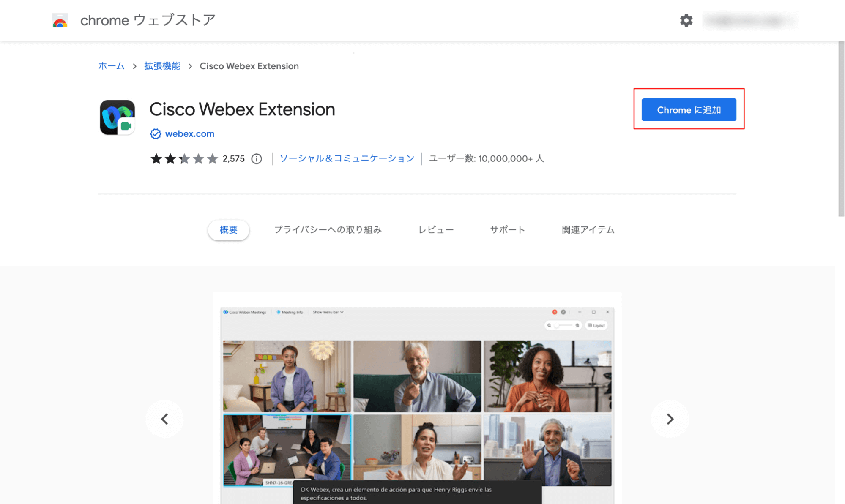Switch to the 関連アイテム tab
The height and width of the screenshot is (504, 845).
tap(588, 230)
